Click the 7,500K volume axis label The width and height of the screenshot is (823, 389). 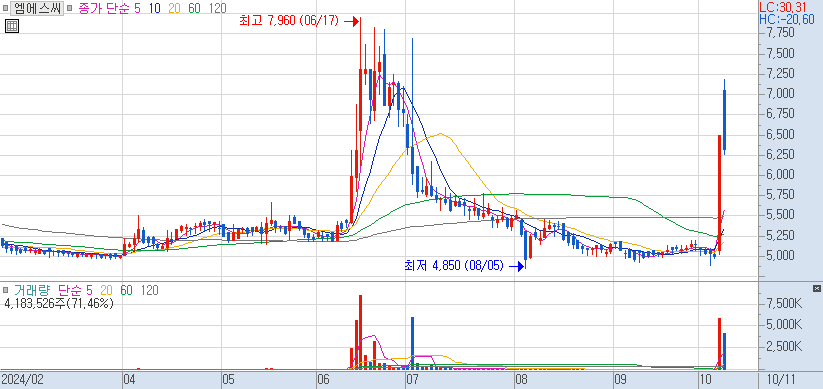pos(784,303)
